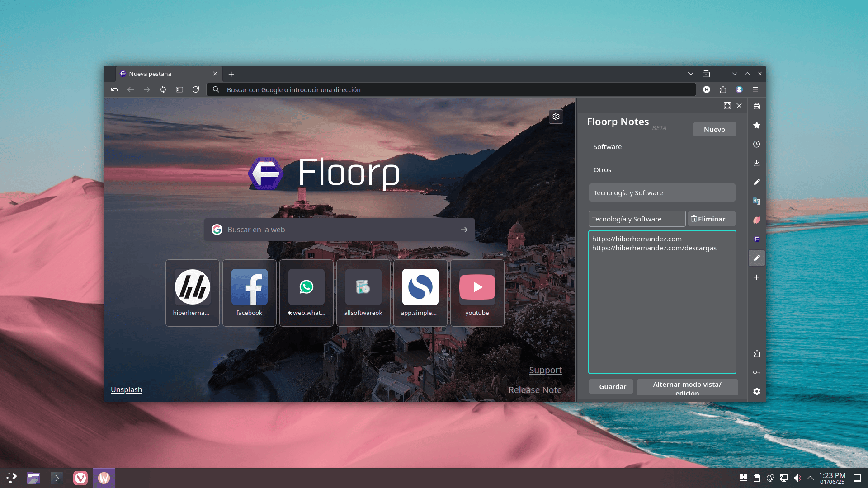This screenshot has height=488, width=868.
Task: Open the passwords key sidebar icon
Action: 756,372
